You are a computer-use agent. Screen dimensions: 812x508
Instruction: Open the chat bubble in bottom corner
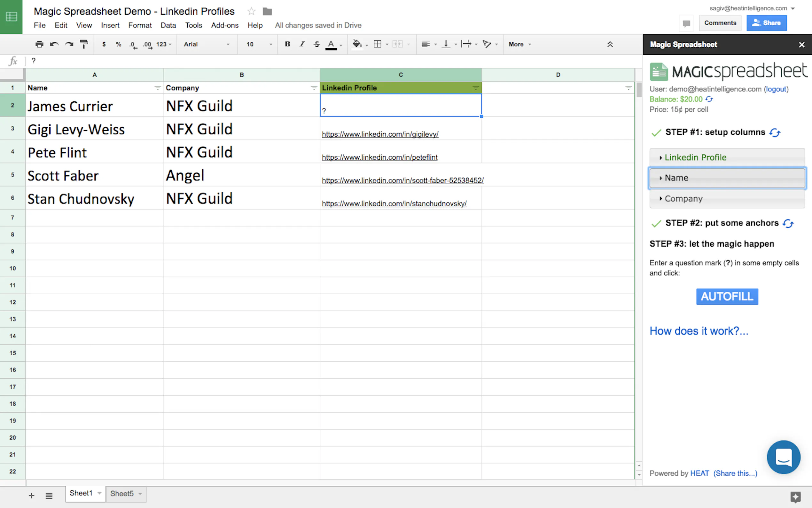coord(784,457)
